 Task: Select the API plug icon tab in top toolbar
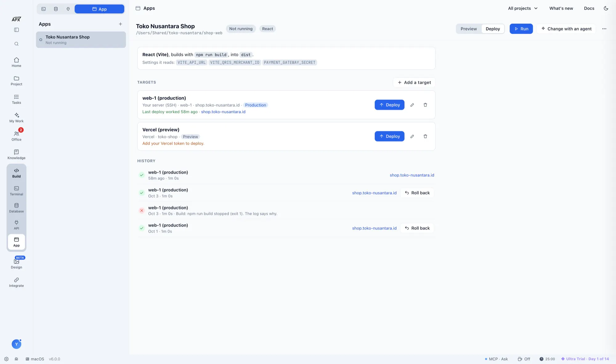coord(68,9)
